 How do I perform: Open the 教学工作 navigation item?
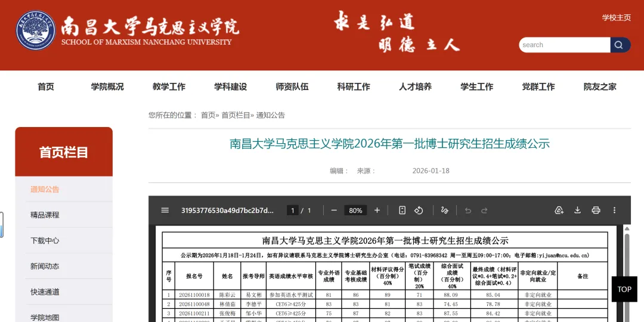point(169,86)
